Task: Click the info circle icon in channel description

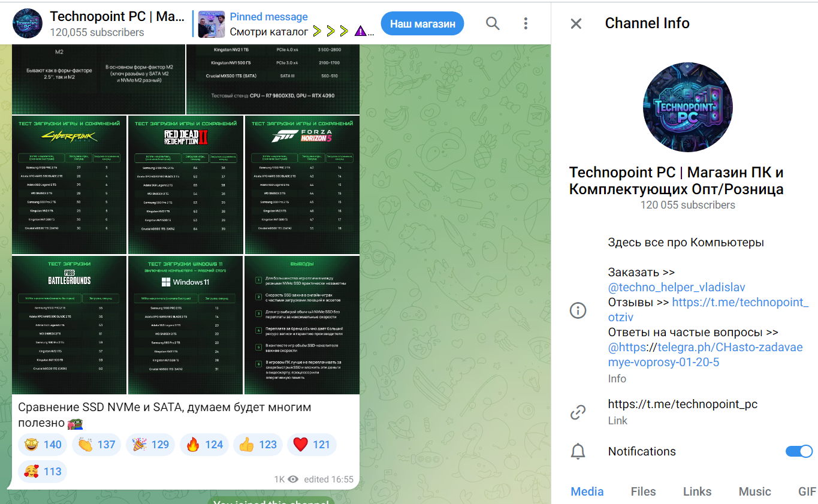Action: [578, 310]
